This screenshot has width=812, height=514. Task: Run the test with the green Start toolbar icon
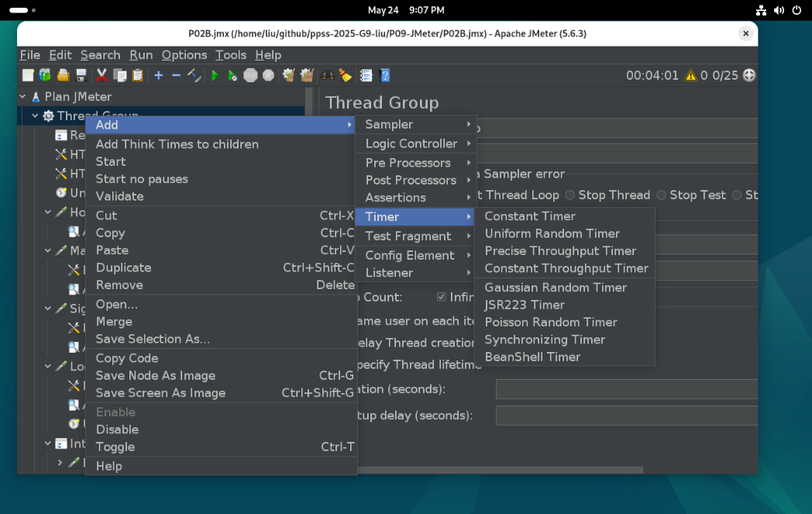click(x=215, y=76)
